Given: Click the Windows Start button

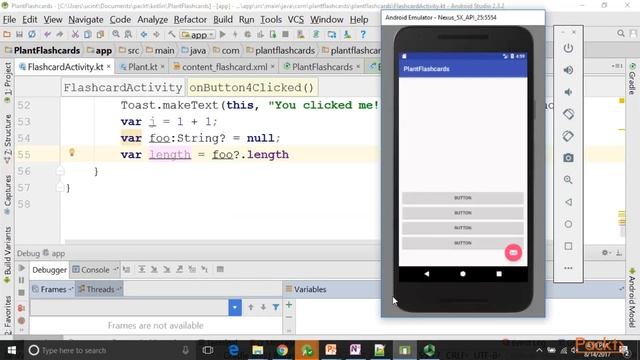Looking at the screenshot, I should click(11, 350).
